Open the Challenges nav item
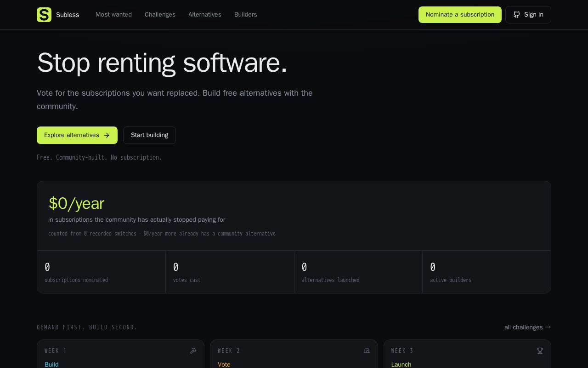 (x=160, y=15)
